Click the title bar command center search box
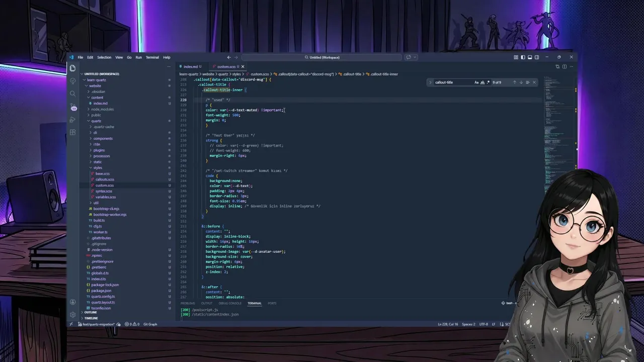 coord(322,57)
